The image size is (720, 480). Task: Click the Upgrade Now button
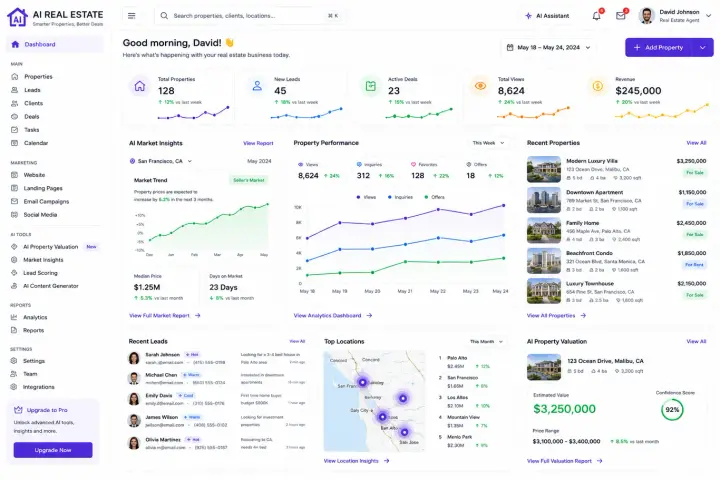tap(53, 450)
